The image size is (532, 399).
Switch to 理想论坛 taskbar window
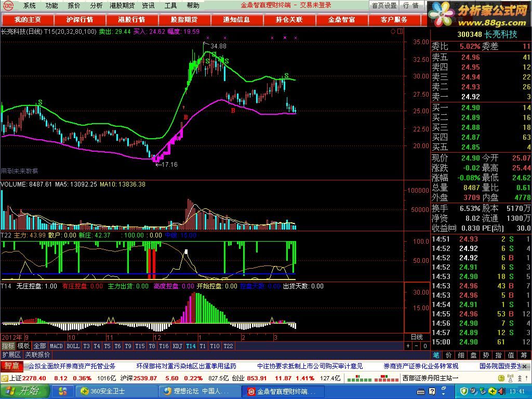point(199,391)
